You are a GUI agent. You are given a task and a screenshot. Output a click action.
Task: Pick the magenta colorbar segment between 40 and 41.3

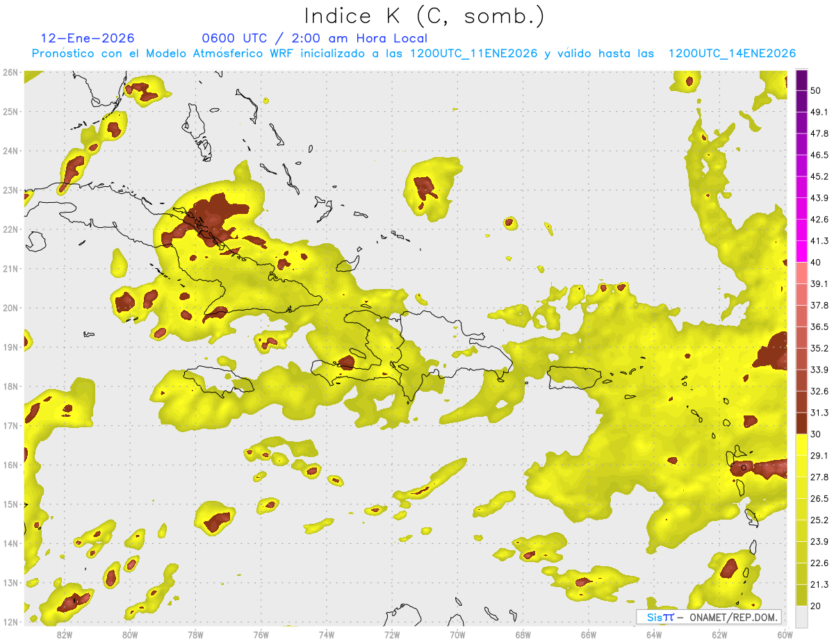pyautogui.click(x=801, y=251)
